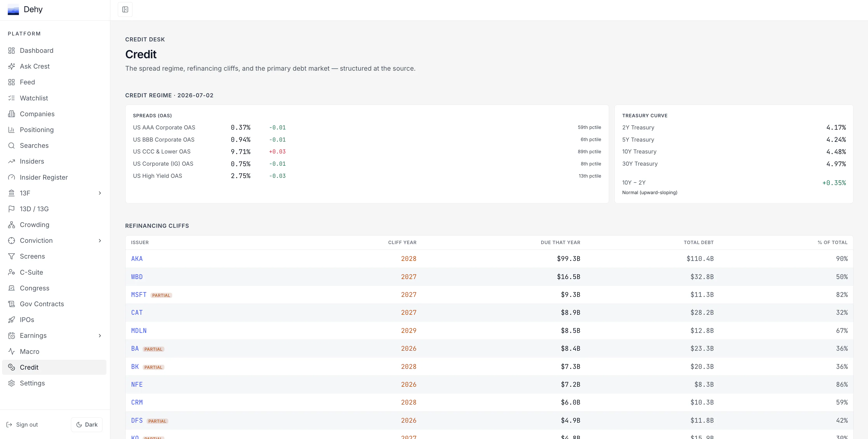Toggle Dark theme mode
The width and height of the screenshot is (868, 439).
[86, 425]
